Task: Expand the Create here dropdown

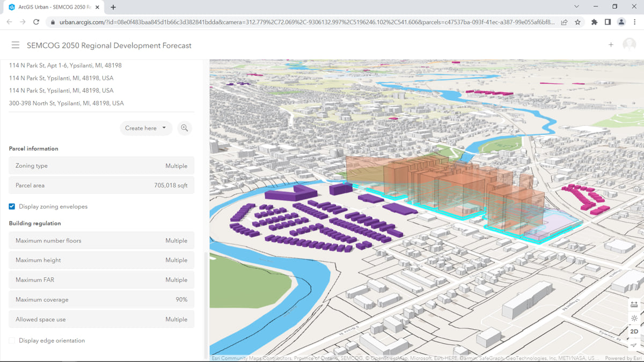Action: click(x=145, y=128)
